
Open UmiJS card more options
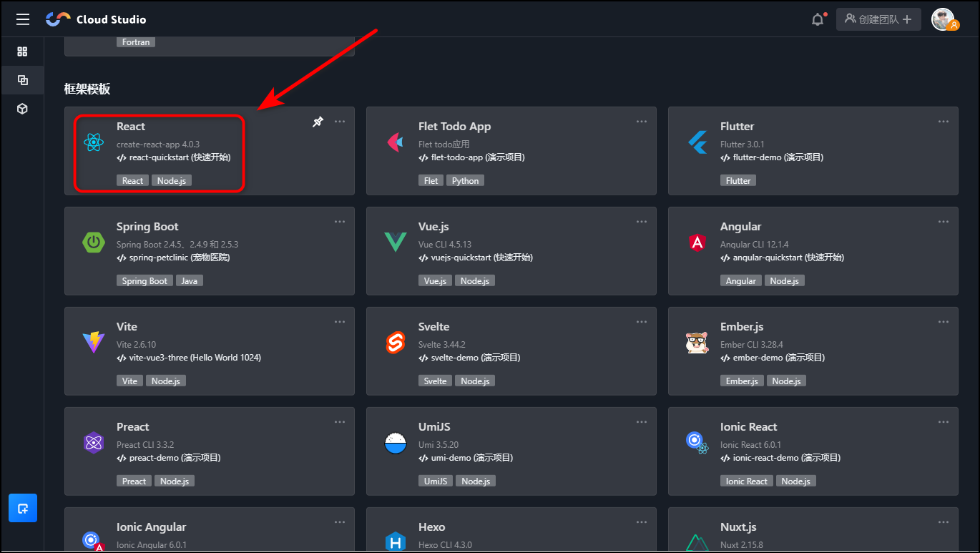pos(642,422)
